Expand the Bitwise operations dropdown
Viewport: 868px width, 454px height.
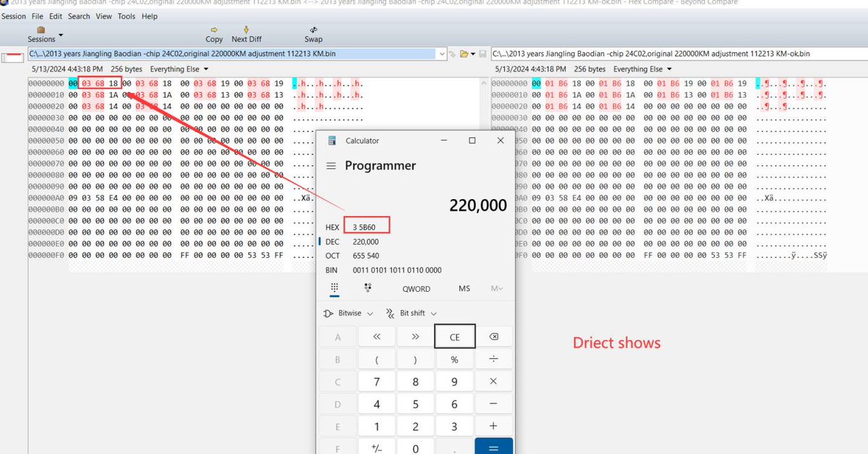tap(349, 314)
